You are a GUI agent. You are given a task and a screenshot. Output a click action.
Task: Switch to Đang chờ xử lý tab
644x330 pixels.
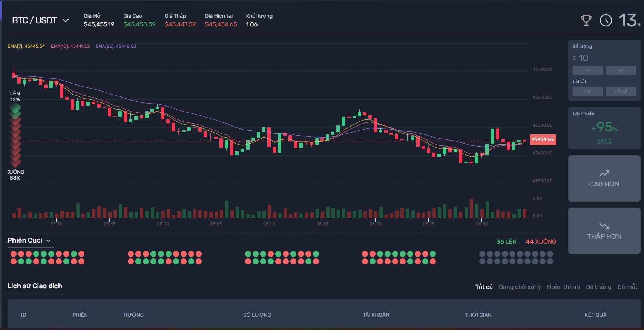[x=520, y=287]
